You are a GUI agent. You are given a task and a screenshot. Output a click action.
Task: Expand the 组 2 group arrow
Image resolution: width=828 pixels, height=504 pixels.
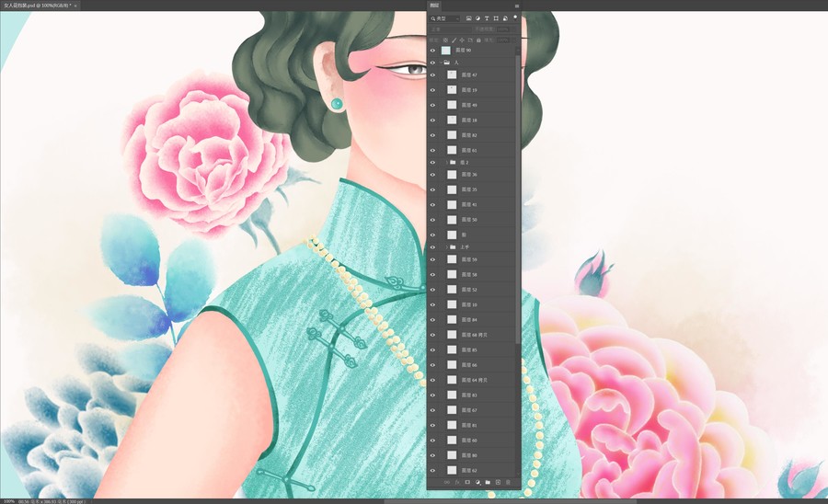click(447, 162)
